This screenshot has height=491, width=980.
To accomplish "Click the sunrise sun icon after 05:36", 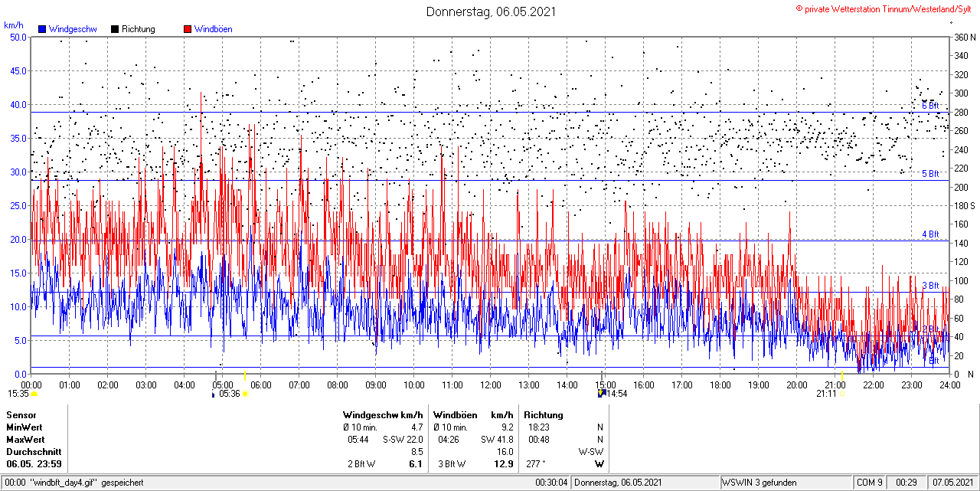I will point(245,394).
